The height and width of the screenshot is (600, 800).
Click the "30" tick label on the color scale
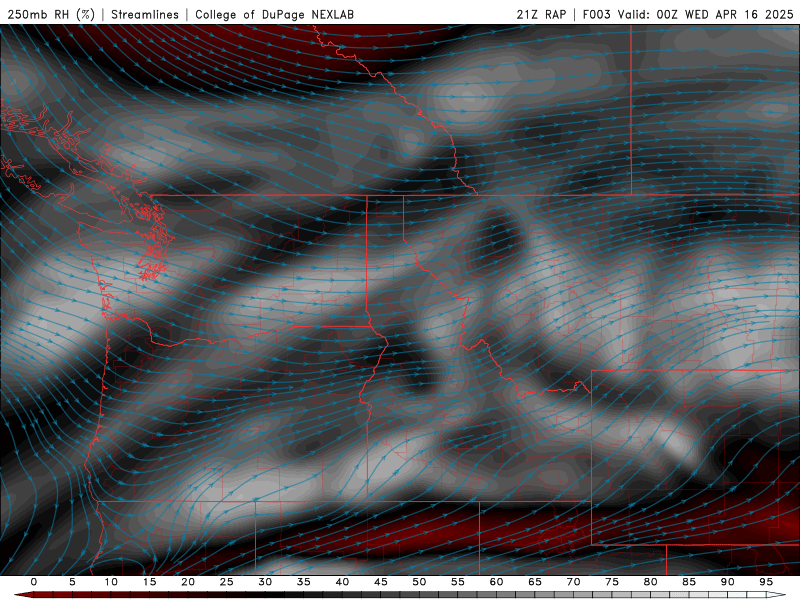click(265, 582)
